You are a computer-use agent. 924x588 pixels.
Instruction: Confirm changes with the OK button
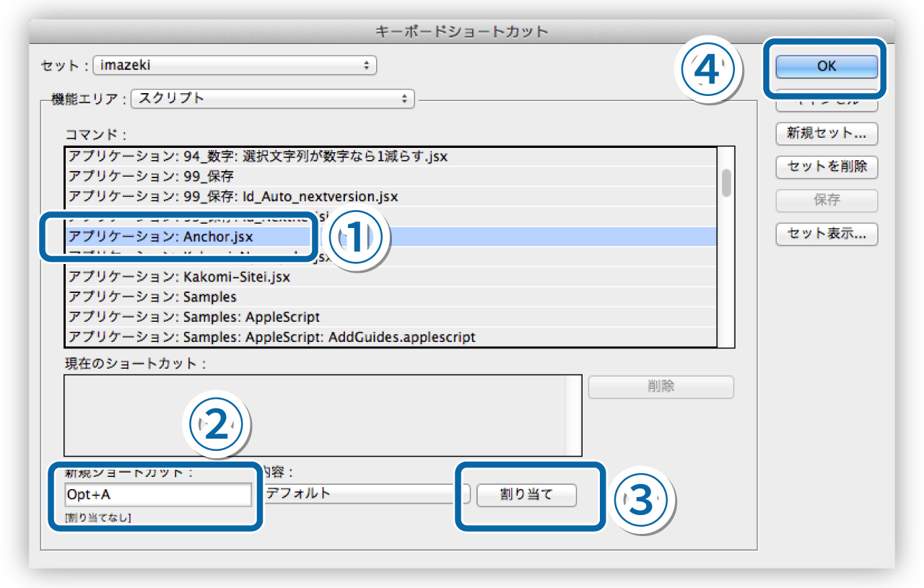825,66
